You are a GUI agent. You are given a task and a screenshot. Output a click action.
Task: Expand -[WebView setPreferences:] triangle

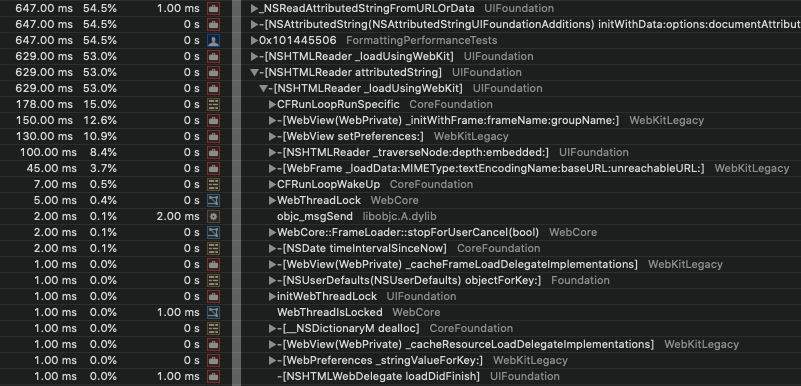(x=273, y=136)
